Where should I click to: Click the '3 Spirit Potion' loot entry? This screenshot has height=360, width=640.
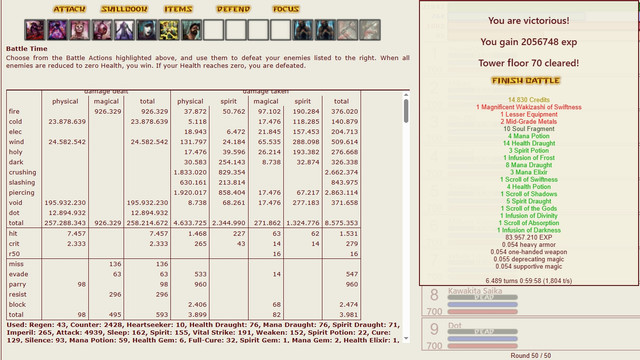click(529, 150)
